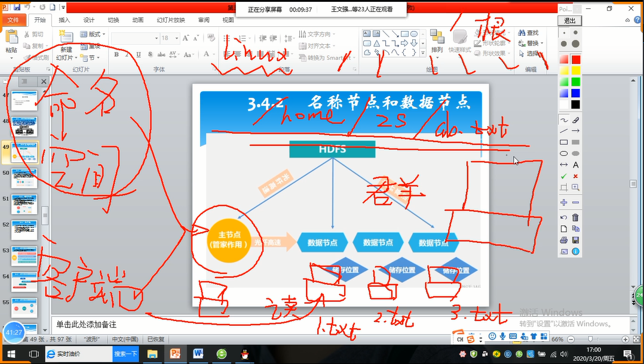Image resolution: width=644 pixels, height=364 pixels.
Task: Choose the text 'A' annotation tool
Action: pyautogui.click(x=576, y=165)
